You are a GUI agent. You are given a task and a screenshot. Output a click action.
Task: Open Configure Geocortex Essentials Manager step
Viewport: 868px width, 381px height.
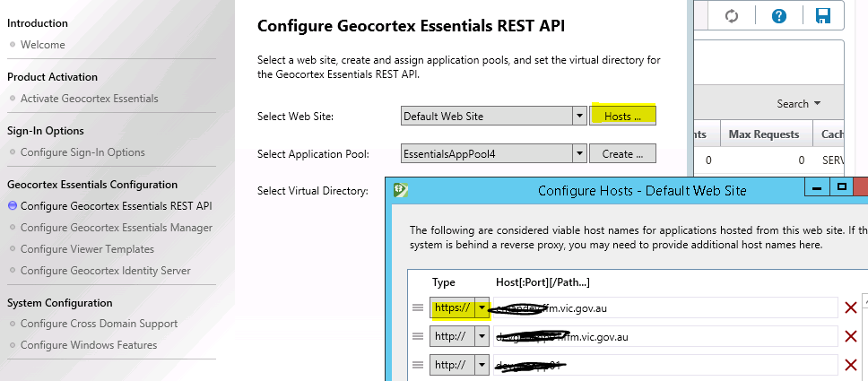tap(117, 228)
